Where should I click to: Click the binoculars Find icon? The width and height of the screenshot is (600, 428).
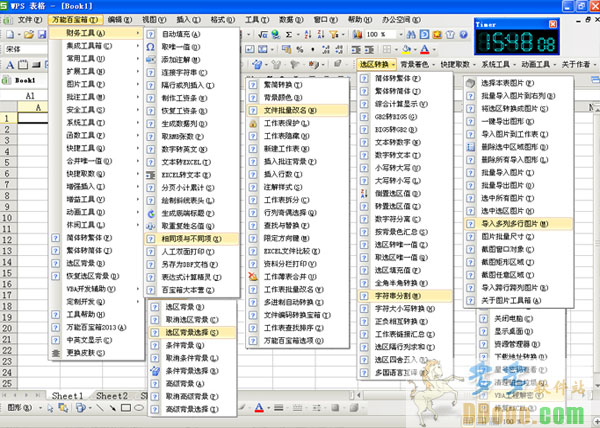tap(411, 35)
